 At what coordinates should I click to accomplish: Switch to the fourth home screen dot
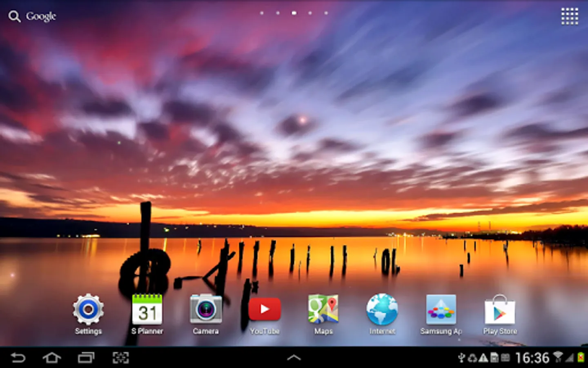point(310,13)
